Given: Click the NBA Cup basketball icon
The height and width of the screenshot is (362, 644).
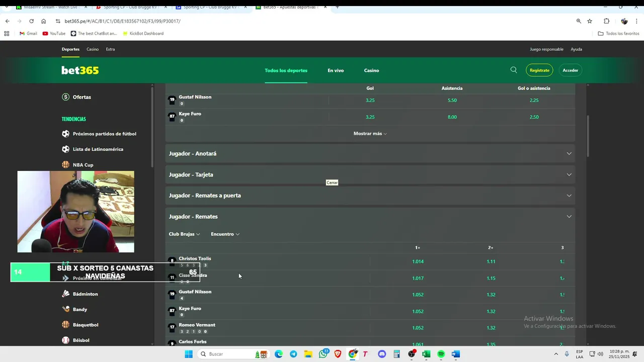Looking at the screenshot, I should 65,165.
